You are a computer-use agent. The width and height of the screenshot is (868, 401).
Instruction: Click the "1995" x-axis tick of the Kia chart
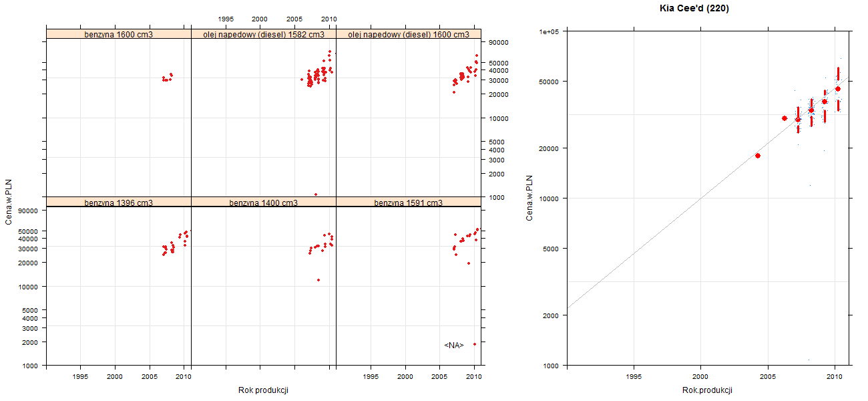click(634, 377)
